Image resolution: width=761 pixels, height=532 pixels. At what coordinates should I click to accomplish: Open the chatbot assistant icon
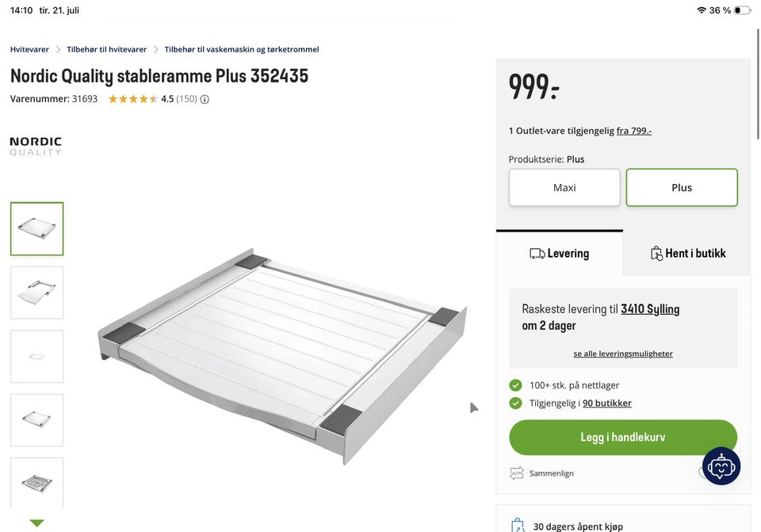[x=721, y=466]
